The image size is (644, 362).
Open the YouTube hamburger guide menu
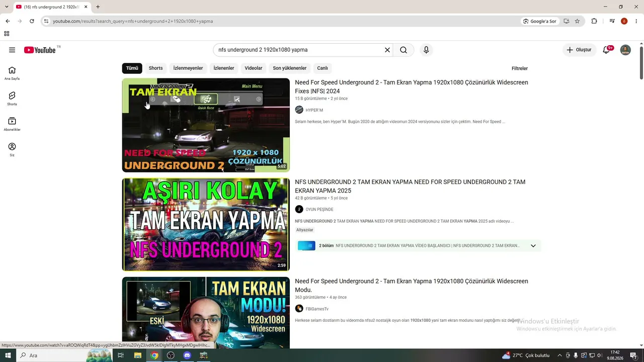pos(12,50)
